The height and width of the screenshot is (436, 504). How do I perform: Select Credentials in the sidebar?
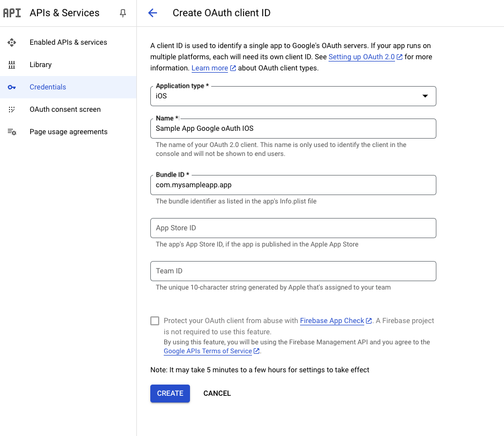pyautogui.click(x=68, y=87)
